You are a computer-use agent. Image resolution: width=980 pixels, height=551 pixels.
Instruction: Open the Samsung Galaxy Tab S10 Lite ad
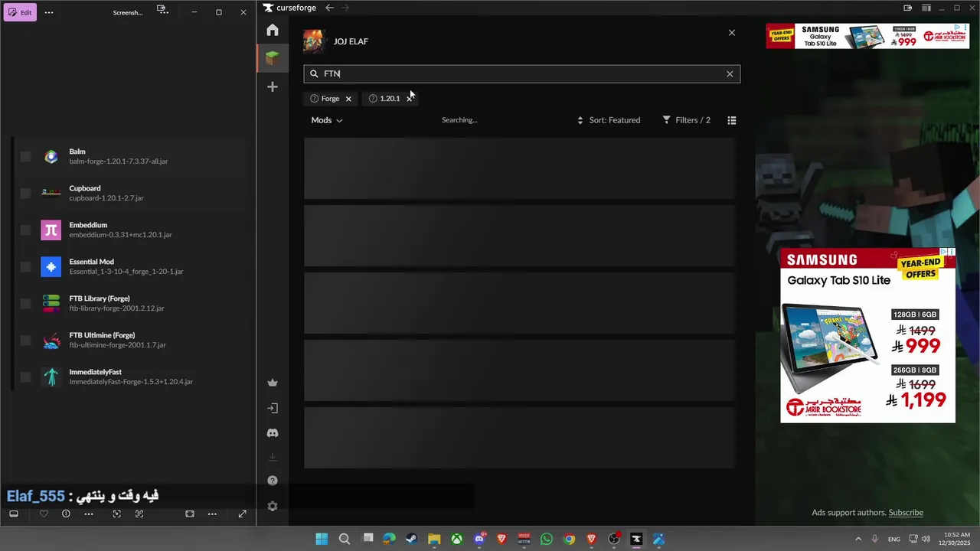pyautogui.click(x=867, y=335)
